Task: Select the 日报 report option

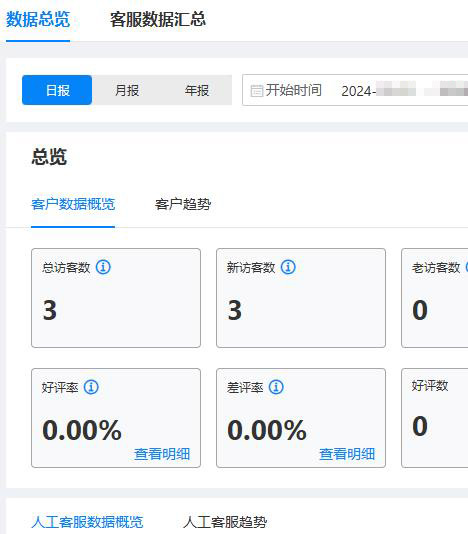Action: click(57, 90)
